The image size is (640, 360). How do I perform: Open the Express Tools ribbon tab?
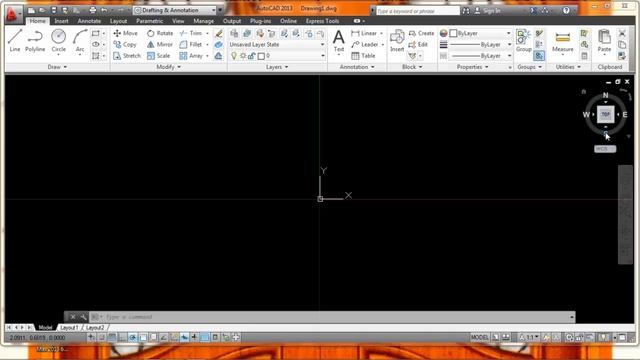(322, 21)
